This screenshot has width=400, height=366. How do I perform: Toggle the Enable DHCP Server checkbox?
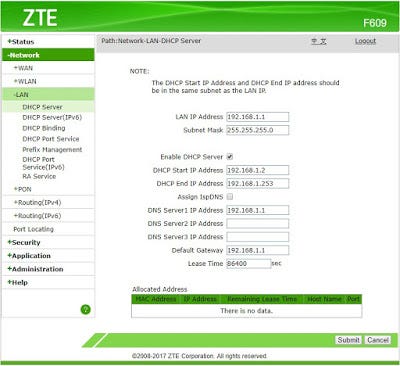(x=230, y=157)
